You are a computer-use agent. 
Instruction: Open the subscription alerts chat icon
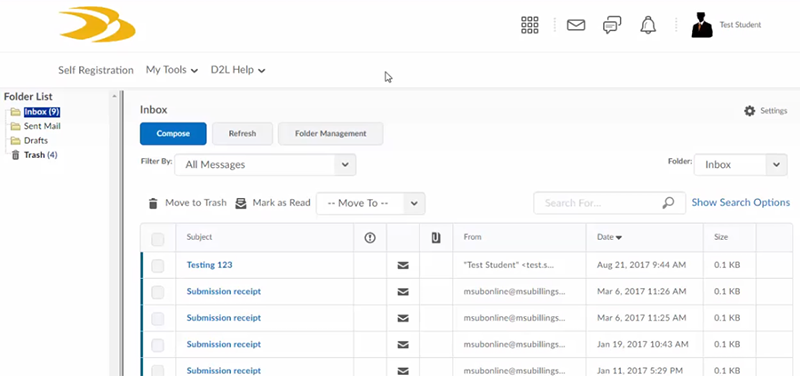tap(612, 25)
